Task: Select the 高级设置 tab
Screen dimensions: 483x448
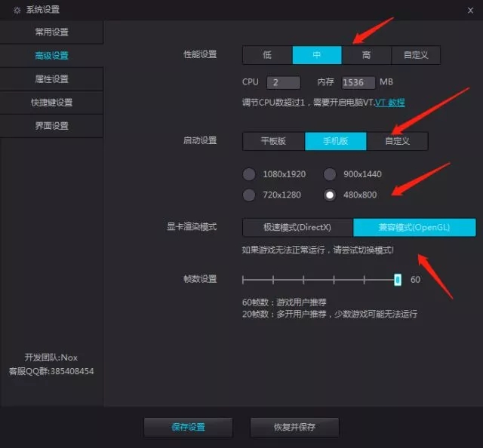Action: [51, 55]
